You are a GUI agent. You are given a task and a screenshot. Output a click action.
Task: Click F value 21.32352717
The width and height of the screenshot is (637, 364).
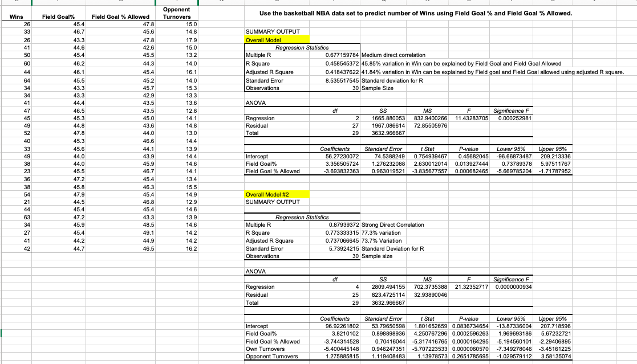(472, 287)
